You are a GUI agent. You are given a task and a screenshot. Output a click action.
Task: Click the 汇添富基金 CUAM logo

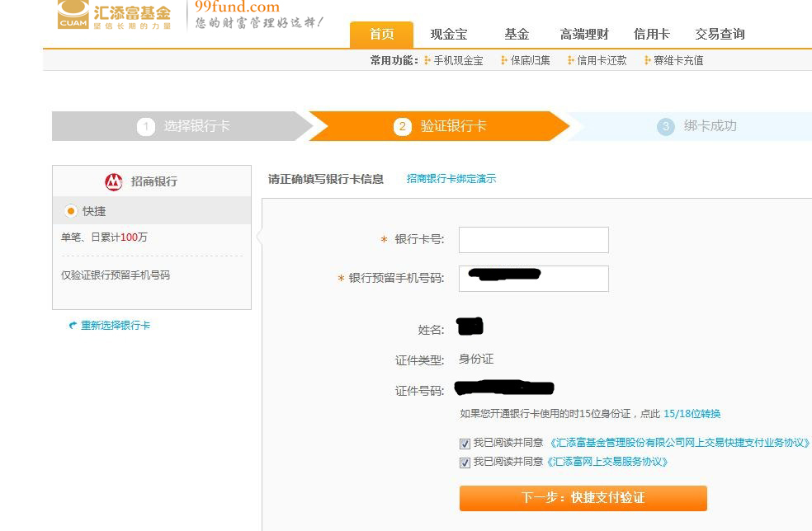click(114, 15)
